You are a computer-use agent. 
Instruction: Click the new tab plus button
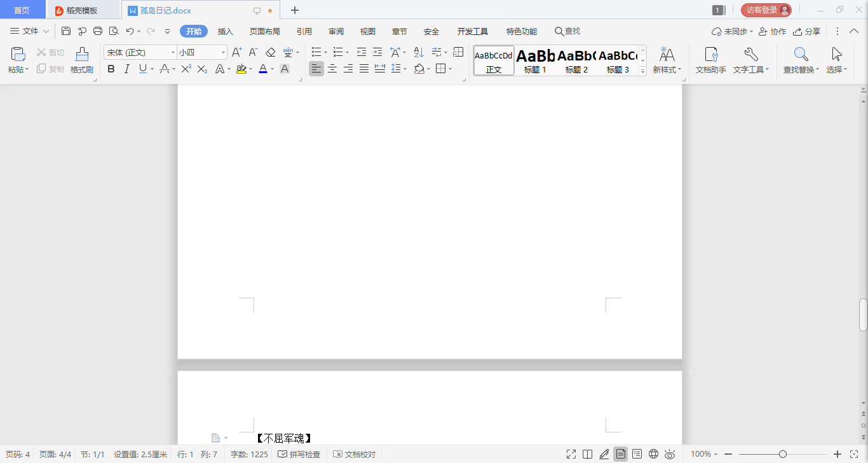tap(295, 10)
